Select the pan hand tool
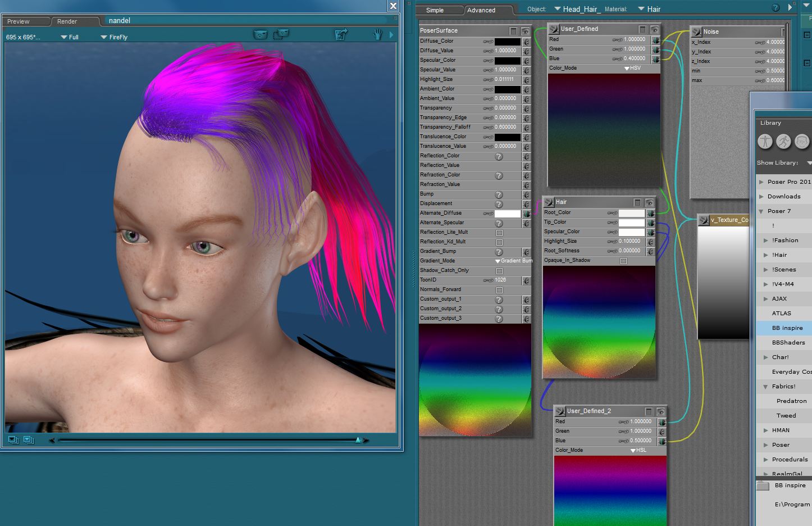 377,35
